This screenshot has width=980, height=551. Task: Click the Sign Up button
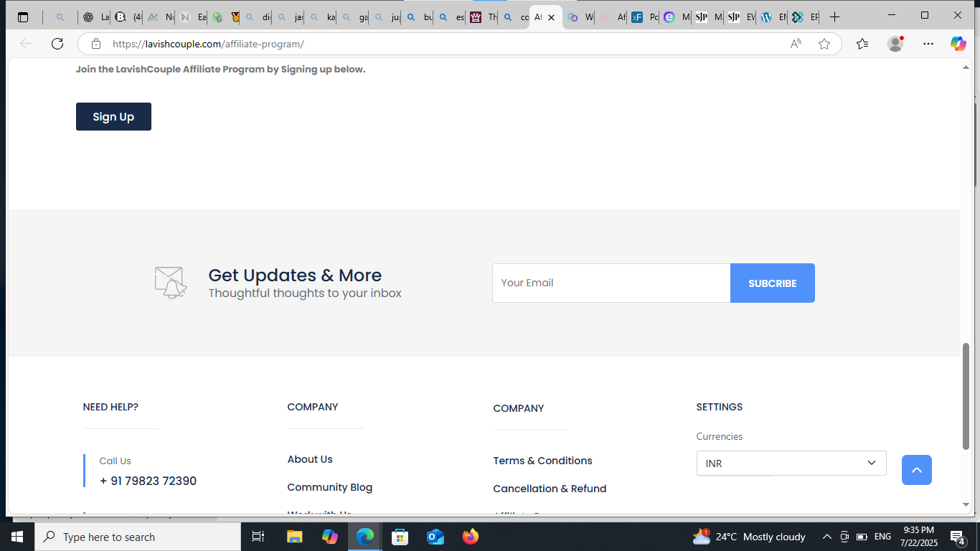113,117
